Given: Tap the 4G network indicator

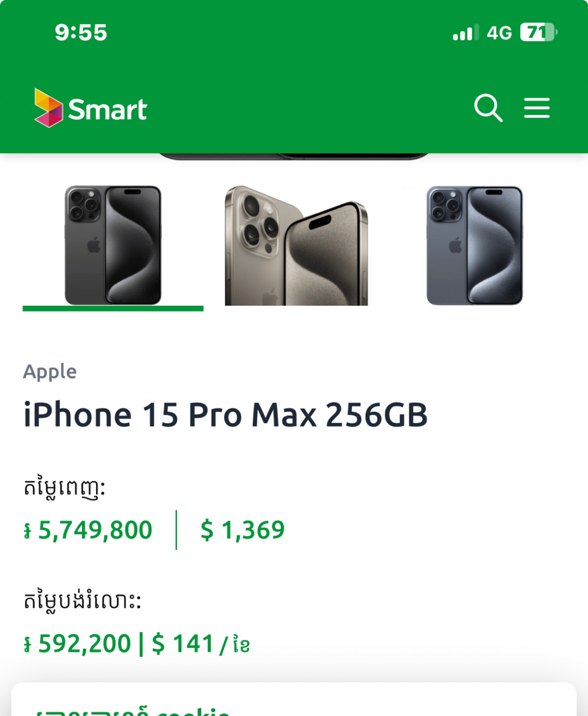Looking at the screenshot, I should pos(499,33).
